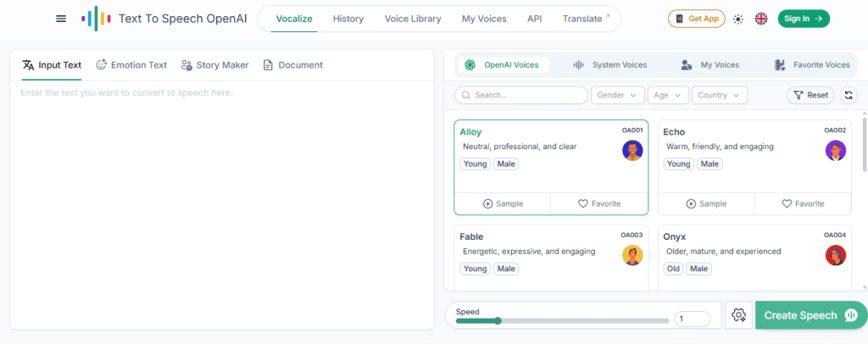Click the Old tag on Onyx
The image size is (868, 344).
click(673, 269)
